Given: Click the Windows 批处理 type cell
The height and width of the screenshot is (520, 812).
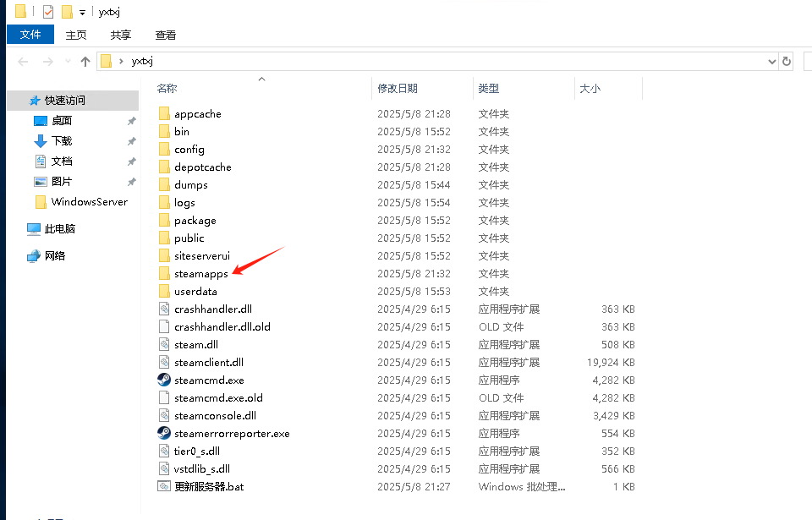Looking at the screenshot, I should tap(522, 487).
